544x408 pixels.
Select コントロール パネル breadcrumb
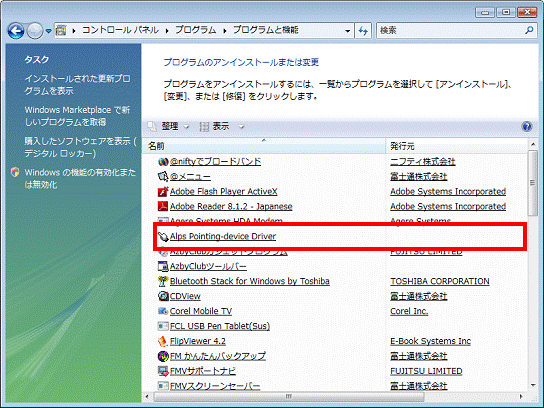[x=120, y=30]
